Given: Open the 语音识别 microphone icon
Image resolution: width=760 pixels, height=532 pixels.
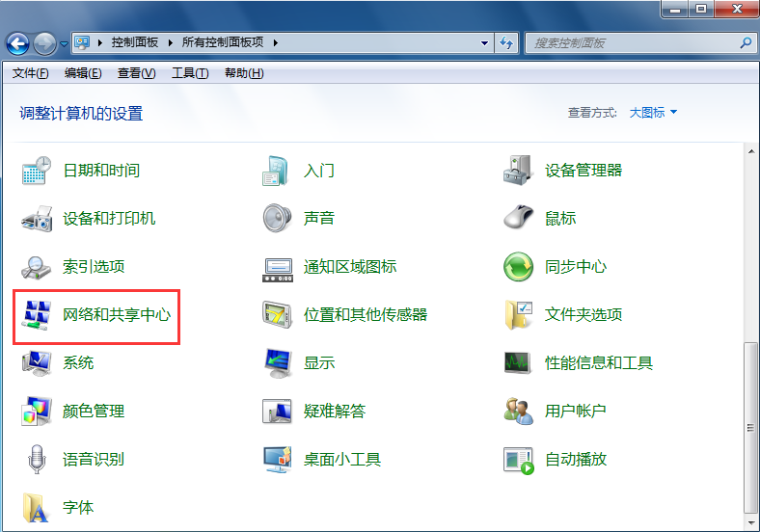Looking at the screenshot, I should [x=37, y=460].
